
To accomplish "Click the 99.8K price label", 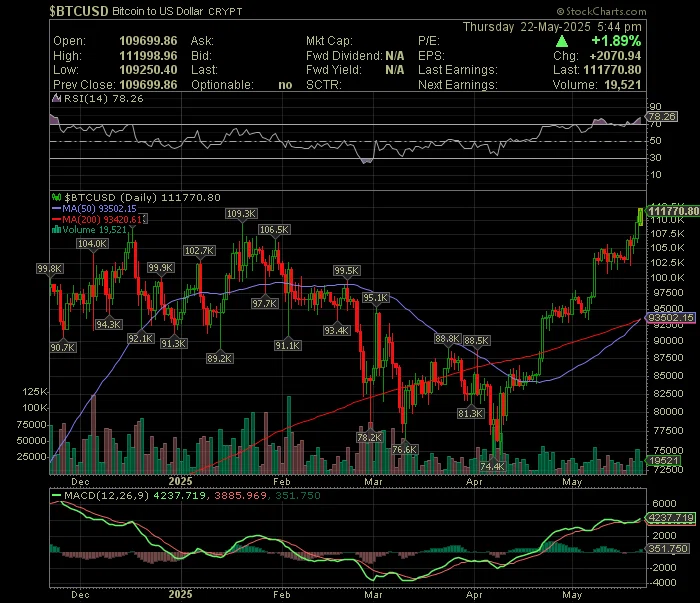I will pos(50,269).
